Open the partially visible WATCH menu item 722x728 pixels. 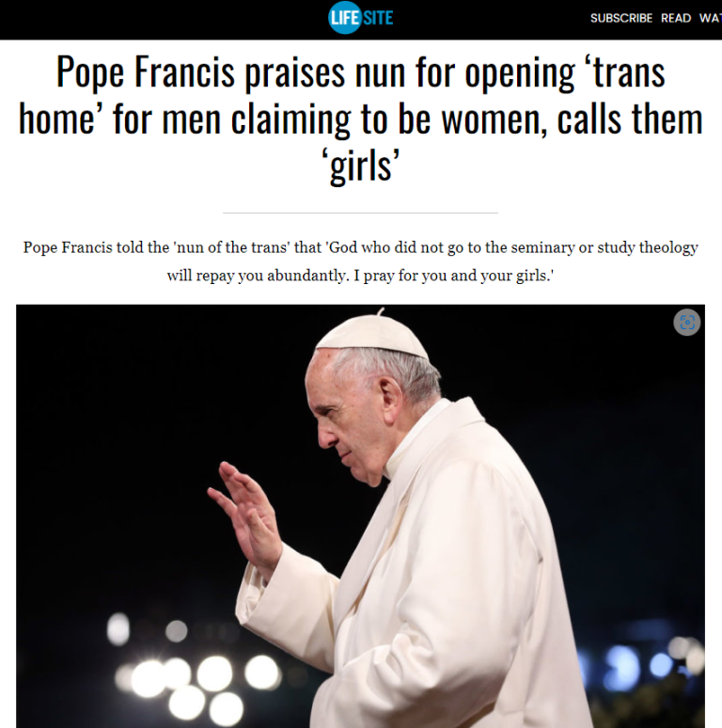711,18
